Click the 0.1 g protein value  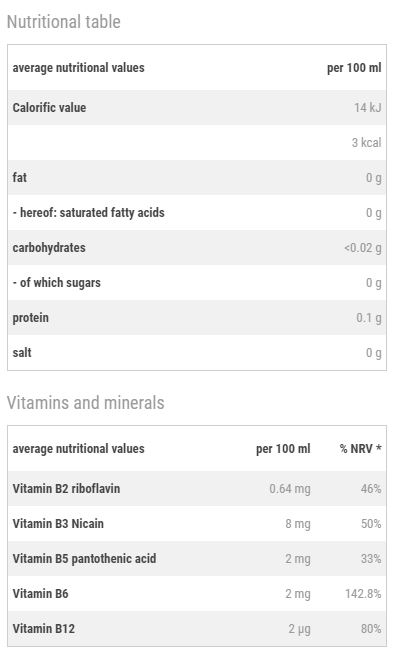[369, 318]
